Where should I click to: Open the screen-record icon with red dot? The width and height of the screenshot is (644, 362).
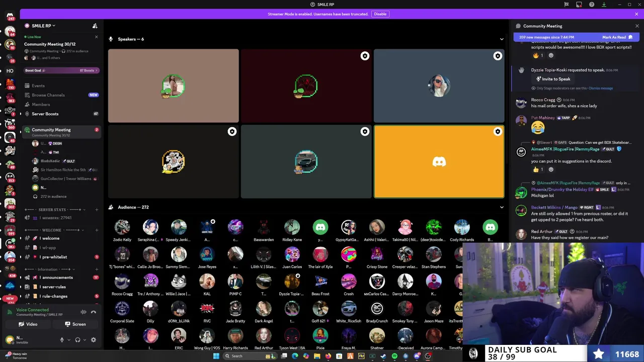579,5
